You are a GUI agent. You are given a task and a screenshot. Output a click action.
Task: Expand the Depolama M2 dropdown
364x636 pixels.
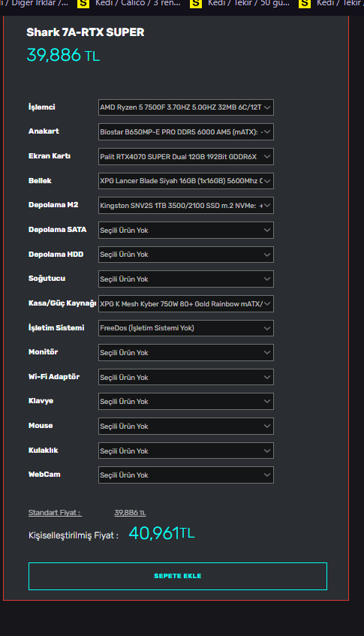(185, 206)
